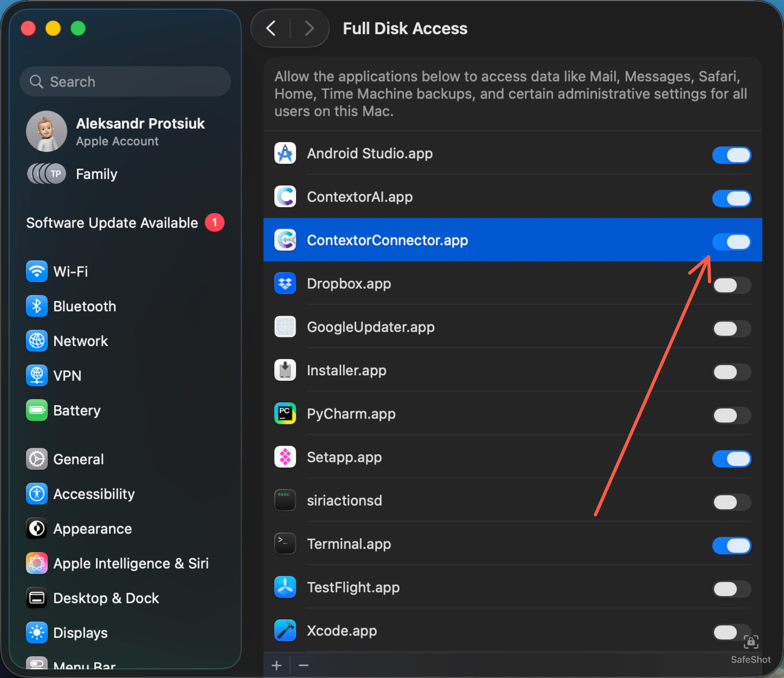Click the magnifying glass search icon

point(36,81)
